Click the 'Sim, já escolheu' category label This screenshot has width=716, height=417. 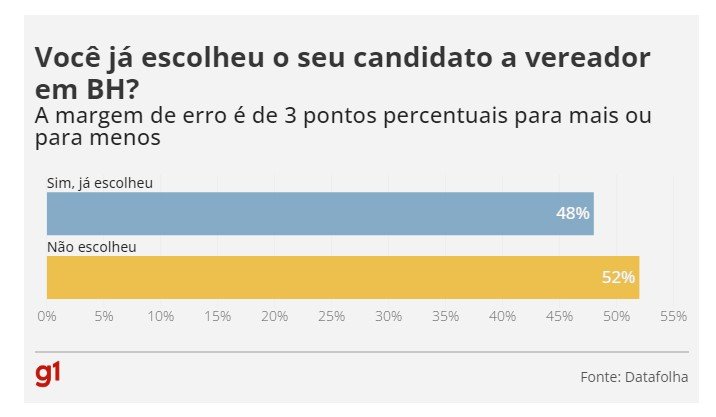(x=100, y=183)
